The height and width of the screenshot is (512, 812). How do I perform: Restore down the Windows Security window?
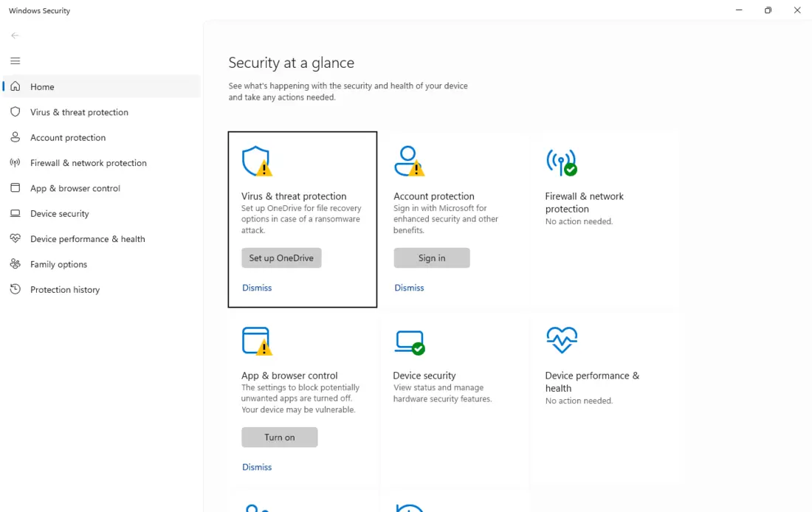768,10
